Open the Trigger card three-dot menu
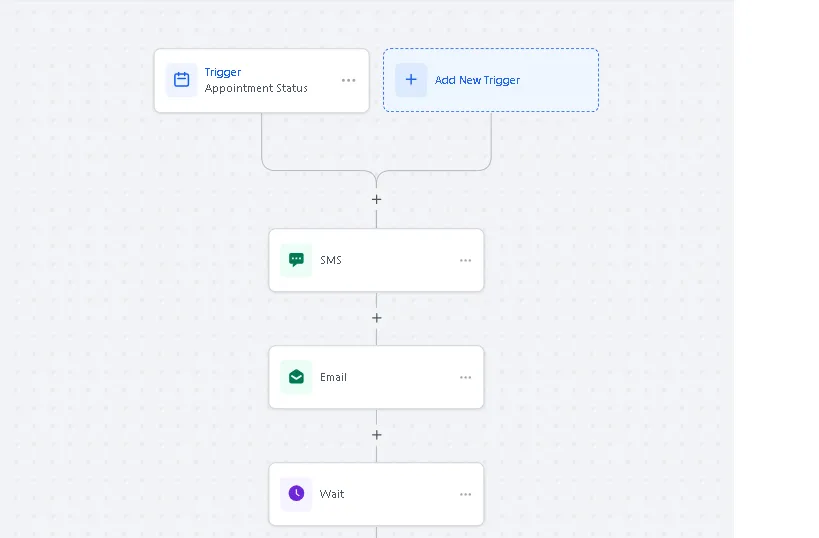This screenshot has height=538, width=819. point(348,80)
